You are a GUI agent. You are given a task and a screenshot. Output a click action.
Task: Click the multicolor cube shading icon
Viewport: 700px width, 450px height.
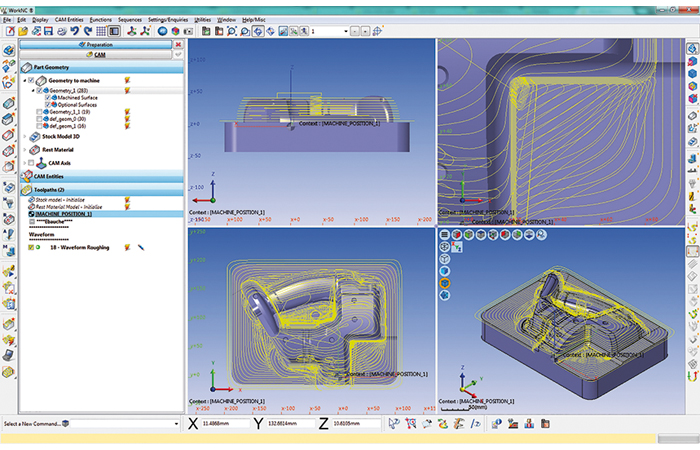[x=175, y=31]
